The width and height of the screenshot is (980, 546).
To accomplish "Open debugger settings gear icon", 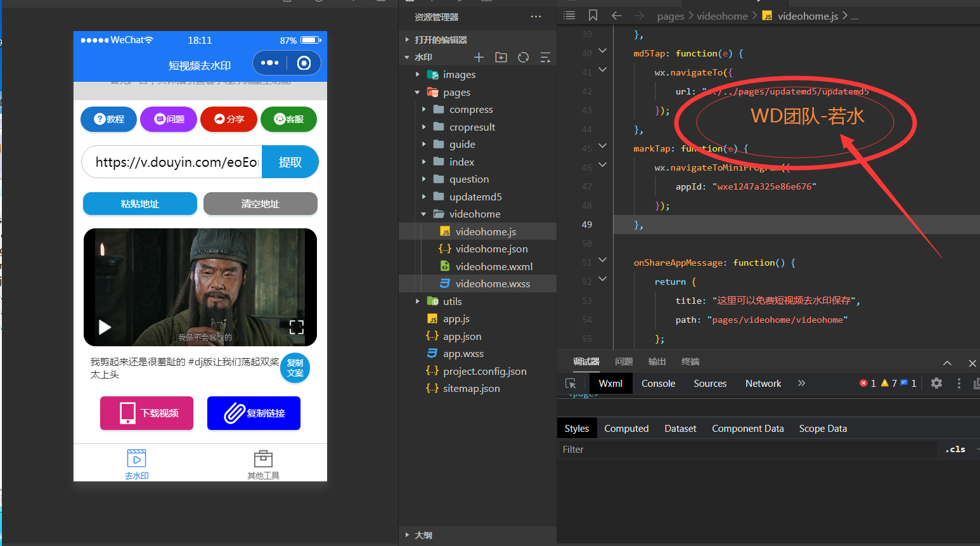I will pyautogui.click(x=936, y=383).
